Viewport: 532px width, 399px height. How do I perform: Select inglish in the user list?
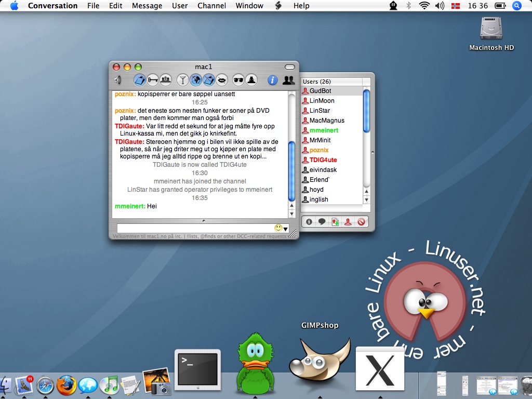(x=332, y=199)
